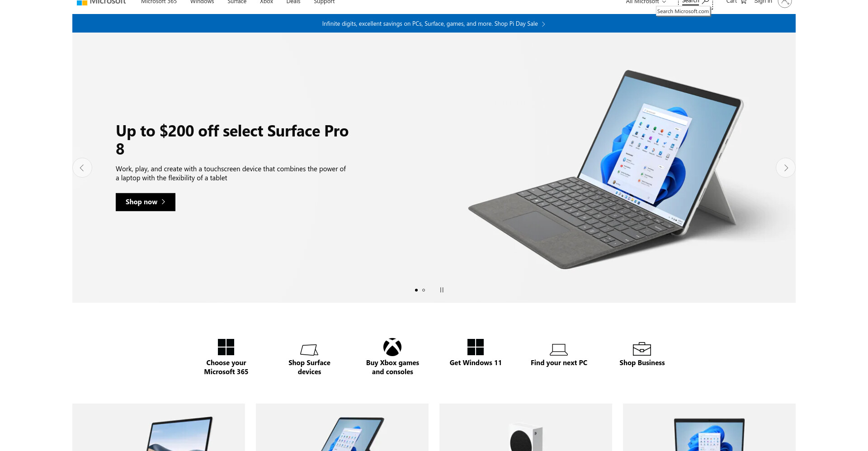Expand the All Microsoft dropdown

(x=646, y=2)
